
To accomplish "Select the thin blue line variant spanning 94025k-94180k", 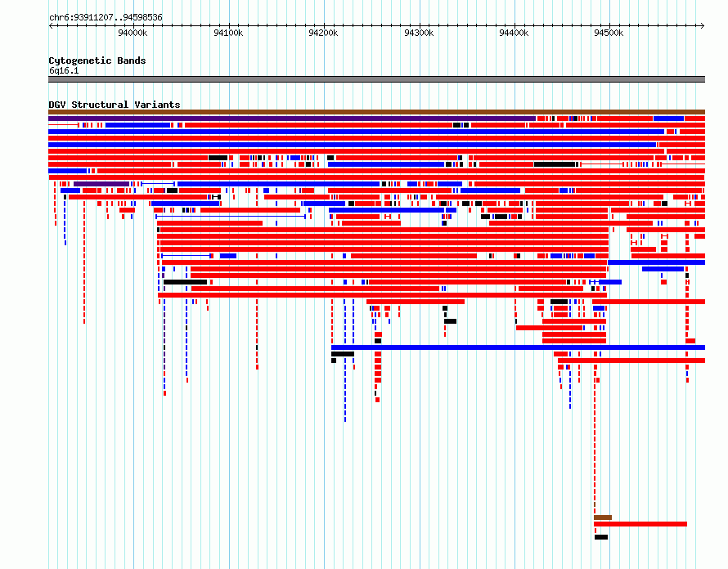I will pyautogui.click(x=231, y=217).
